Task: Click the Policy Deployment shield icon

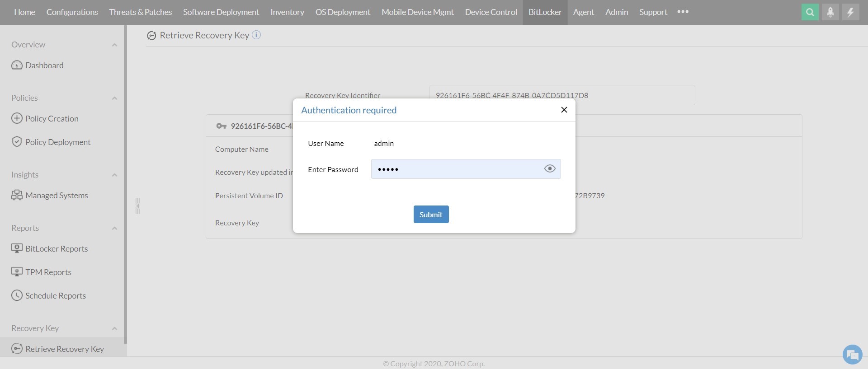Action: (17, 142)
